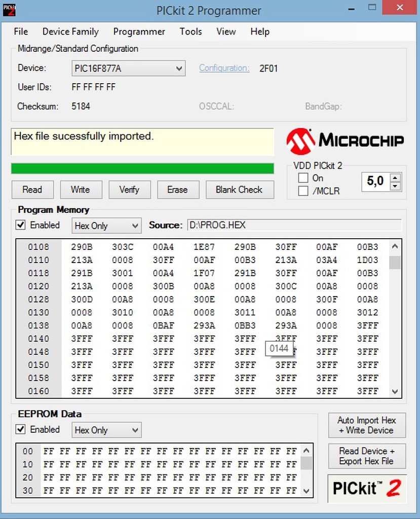Decrease the VDD voltage with the down arrow
420x519 pixels.
pyautogui.click(x=395, y=186)
